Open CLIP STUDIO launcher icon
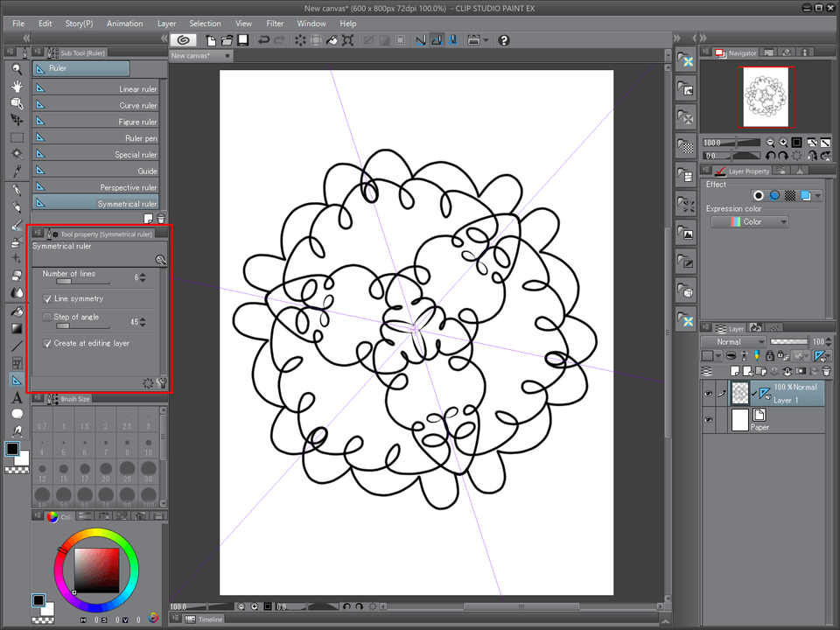This screenshot has width=840, height=630. (183, 40)
